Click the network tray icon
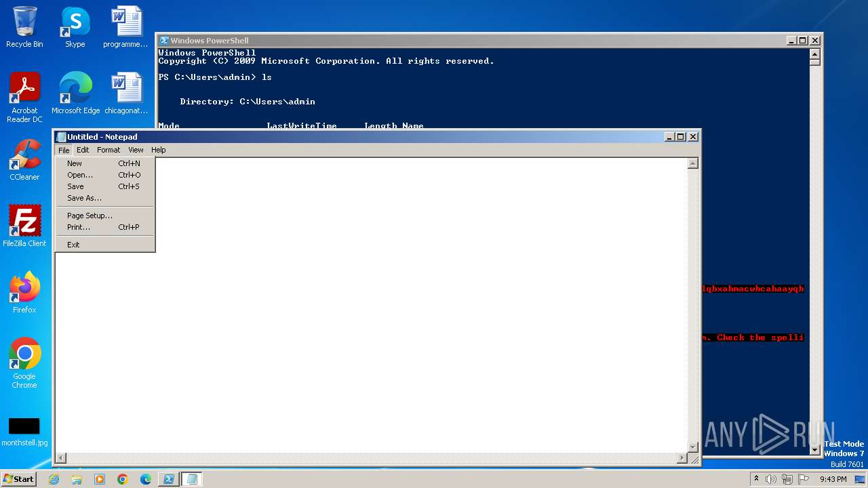This screenshot has width=868, height=488. pos(787,479)
